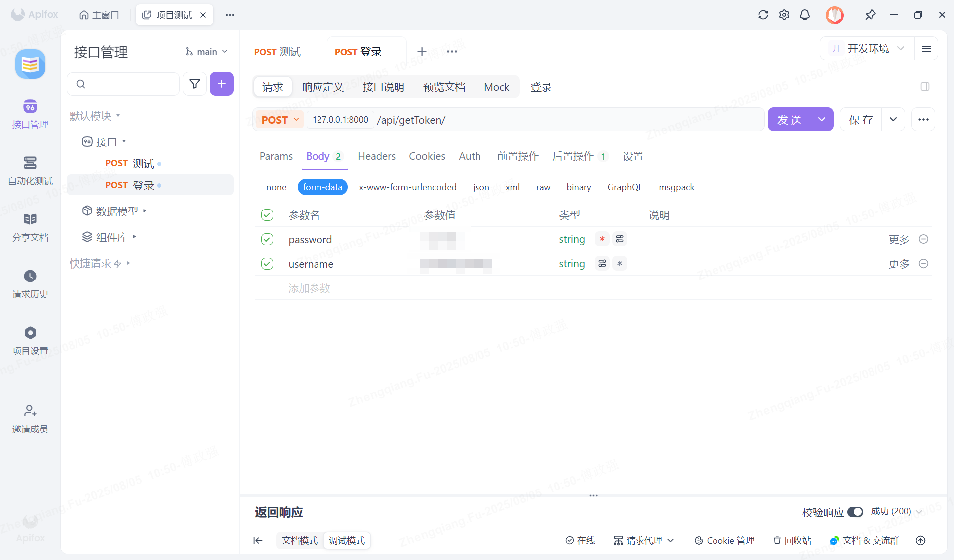Click the 保存 save button
The width and height of the screenshot is (954, 560).
[861, 119]
